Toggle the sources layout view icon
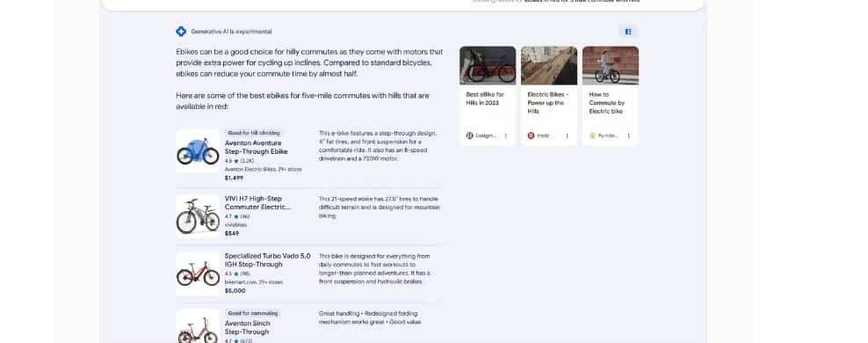This screenshot has height=343, width=868. (x=628, y=32)
